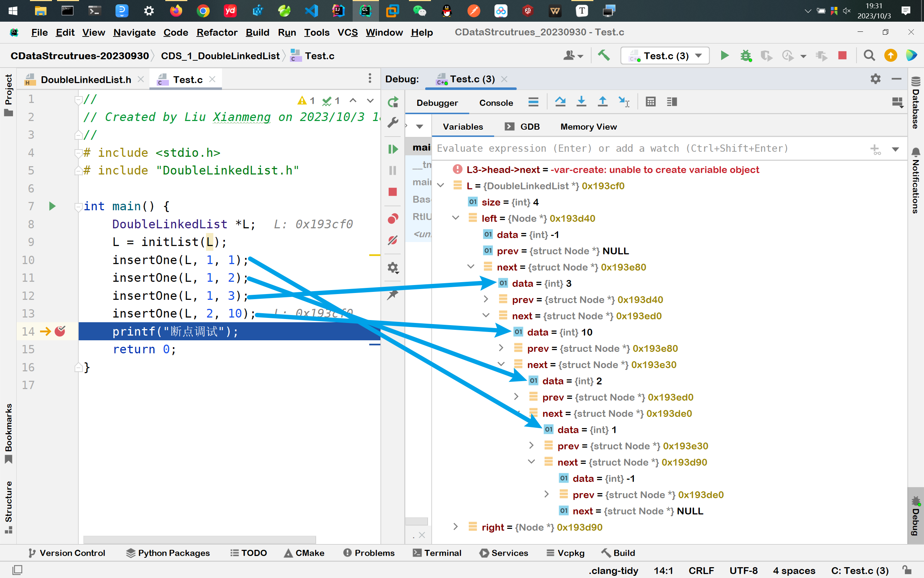The image size is (924, 578).
Task: Show execution point lines icon
Action: tap(533, 102)
